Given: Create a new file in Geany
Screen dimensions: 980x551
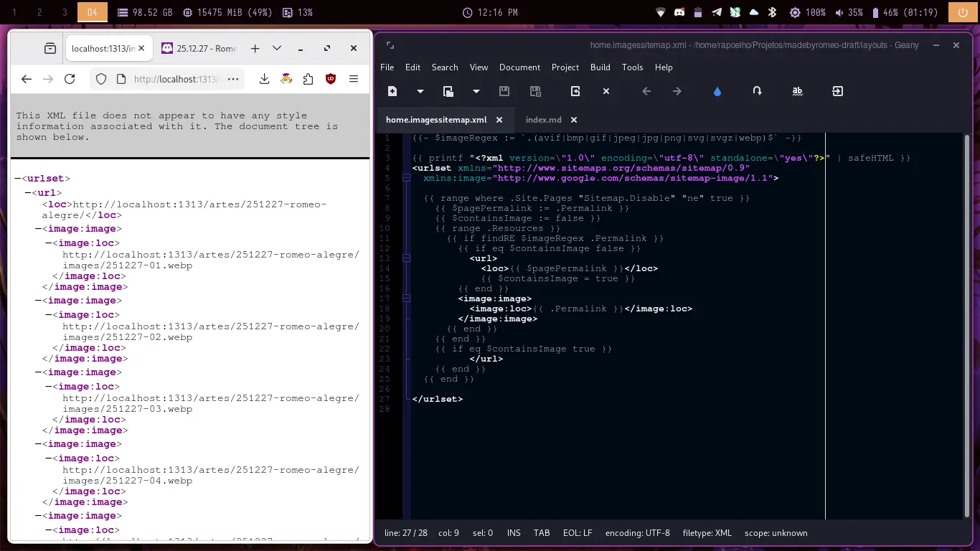Looking at the screenshot, I should (391, 91).
